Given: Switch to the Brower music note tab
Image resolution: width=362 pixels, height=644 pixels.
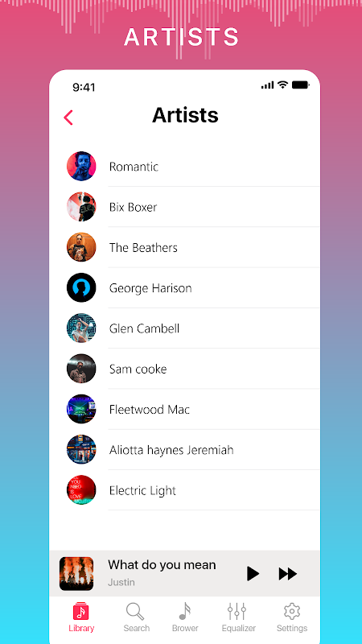Looking at the screenshot, I should pyautogui.click(x=185, y=612).
